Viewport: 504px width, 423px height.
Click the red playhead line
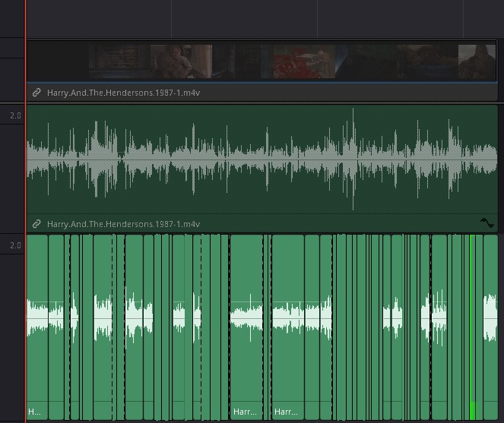point(26,211)
